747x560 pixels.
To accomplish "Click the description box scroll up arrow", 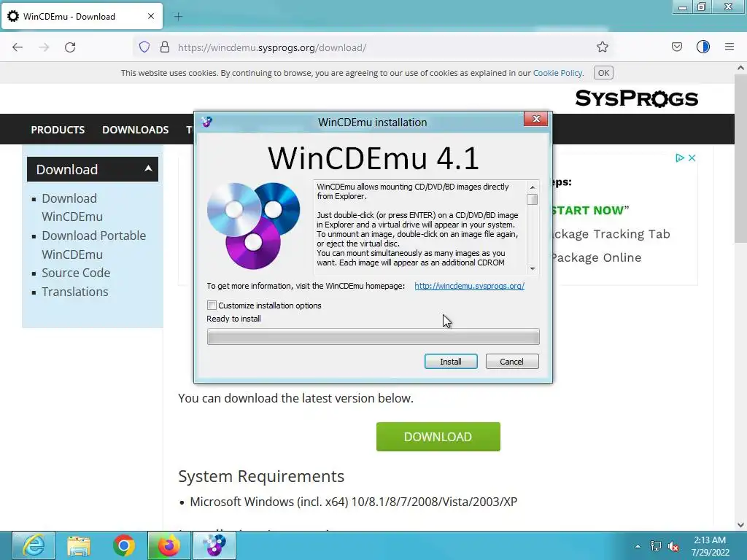I will point(533,187).
